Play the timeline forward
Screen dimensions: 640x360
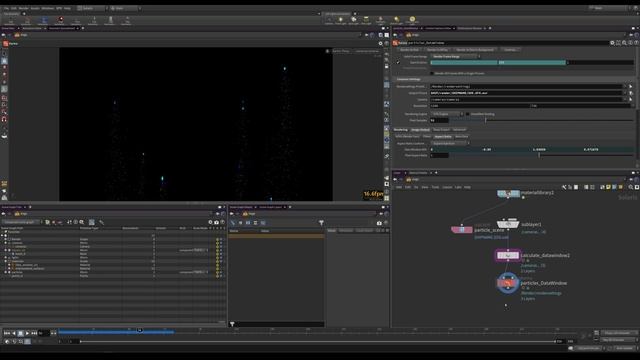[x=27, y=333]
